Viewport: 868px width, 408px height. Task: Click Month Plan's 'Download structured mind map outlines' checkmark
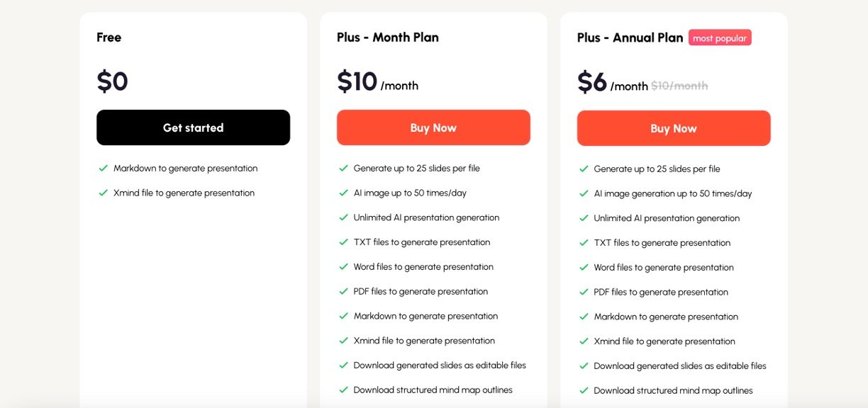coord(344,390)
